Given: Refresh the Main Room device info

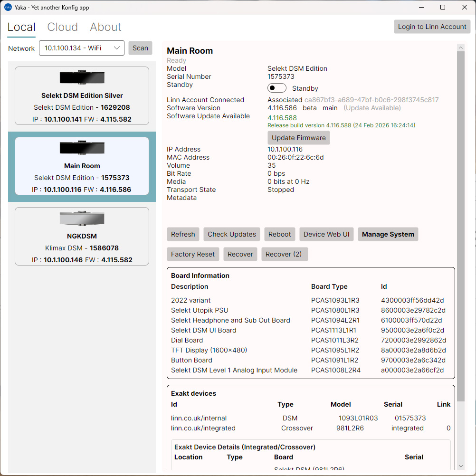Looking at the screenshot, I should coord(183,234).
